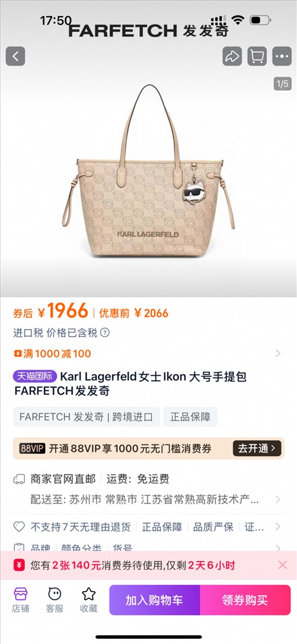Screen dimensions: 297x644
Task: Dismiss the coupon reminder banner
Action: 283,565
